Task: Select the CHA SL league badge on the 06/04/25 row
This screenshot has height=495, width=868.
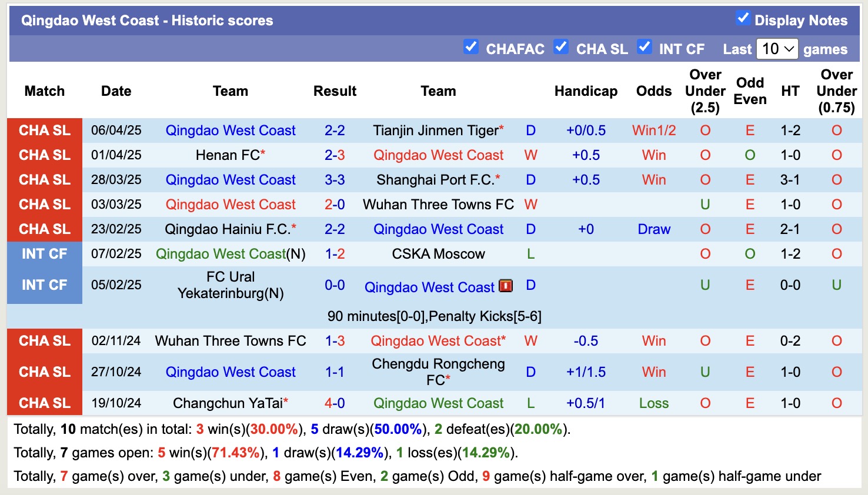Action: 44,130
